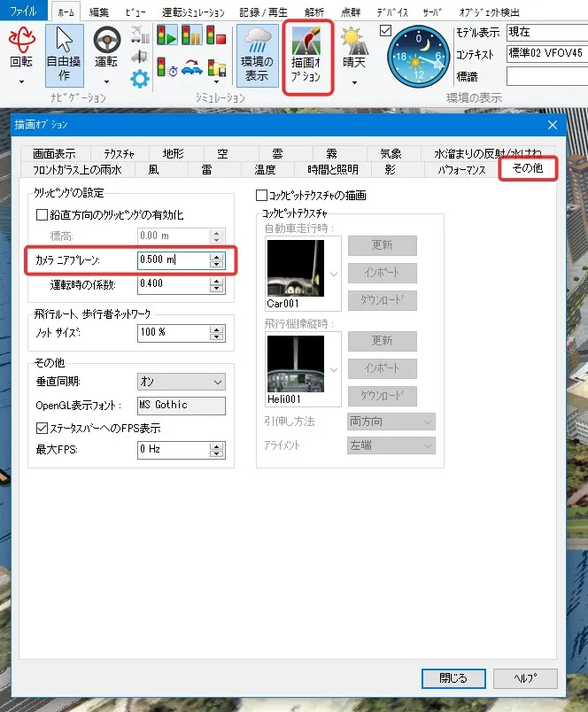Click the 閉じる button
588x712 pixels.
click(453, 678)
